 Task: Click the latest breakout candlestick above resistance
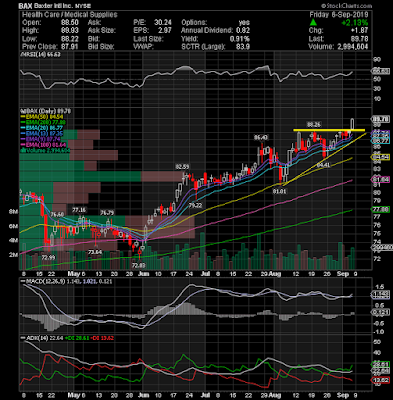(353, 124)
